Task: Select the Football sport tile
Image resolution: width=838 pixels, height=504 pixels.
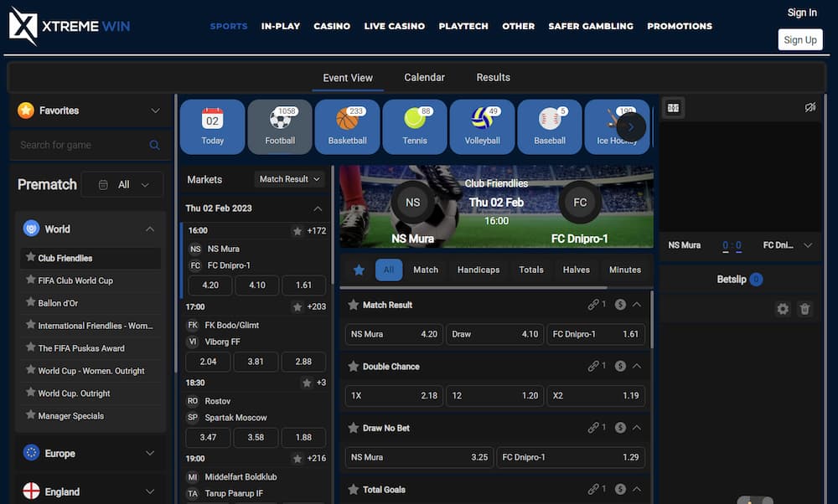Action: pos(280,126)
